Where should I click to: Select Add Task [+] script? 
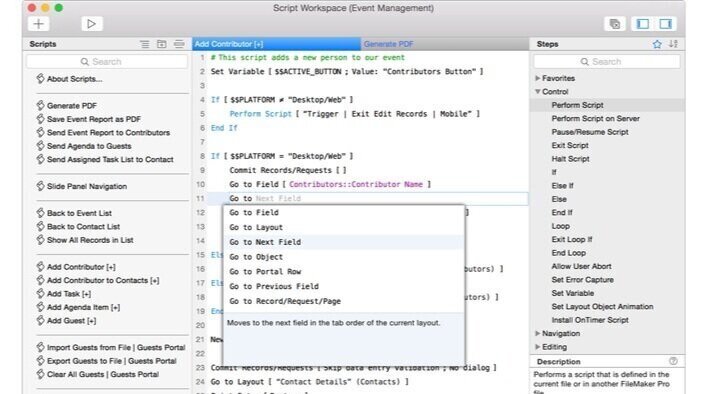[x=64, y=294]
